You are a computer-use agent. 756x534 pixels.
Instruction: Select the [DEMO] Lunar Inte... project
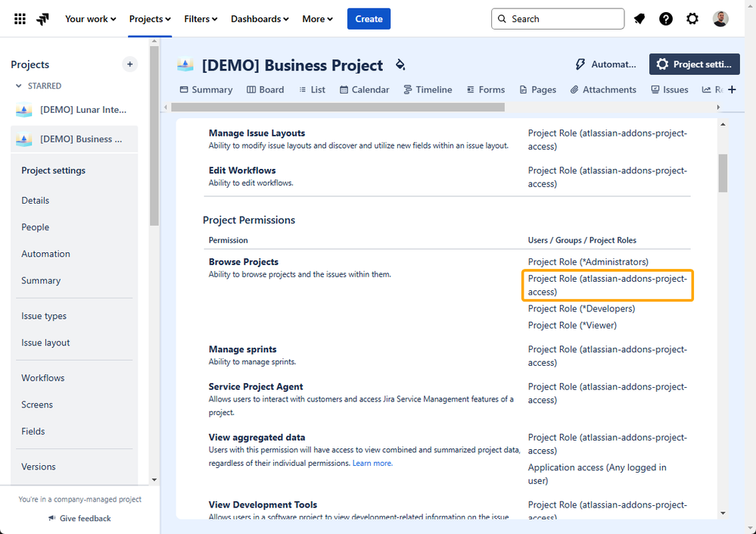pos(74,110)
